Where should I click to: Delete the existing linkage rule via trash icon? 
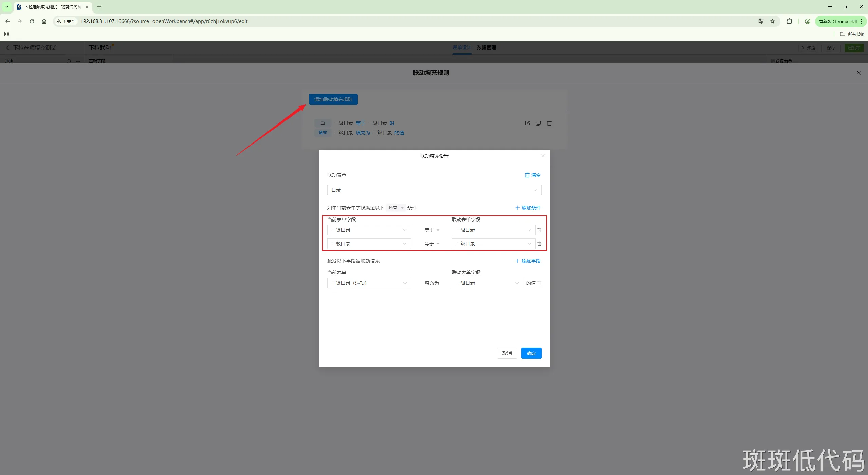[x=549, y=123]
